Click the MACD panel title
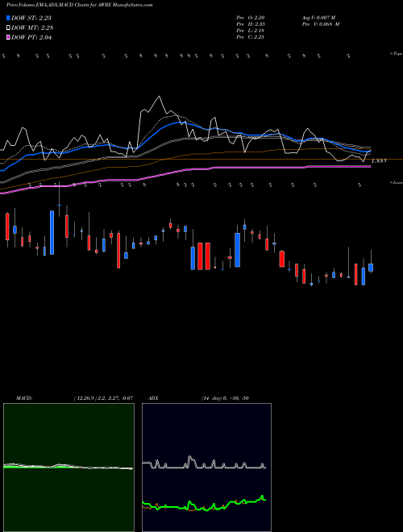Screen dimensions: 403x532 [24, 398]
